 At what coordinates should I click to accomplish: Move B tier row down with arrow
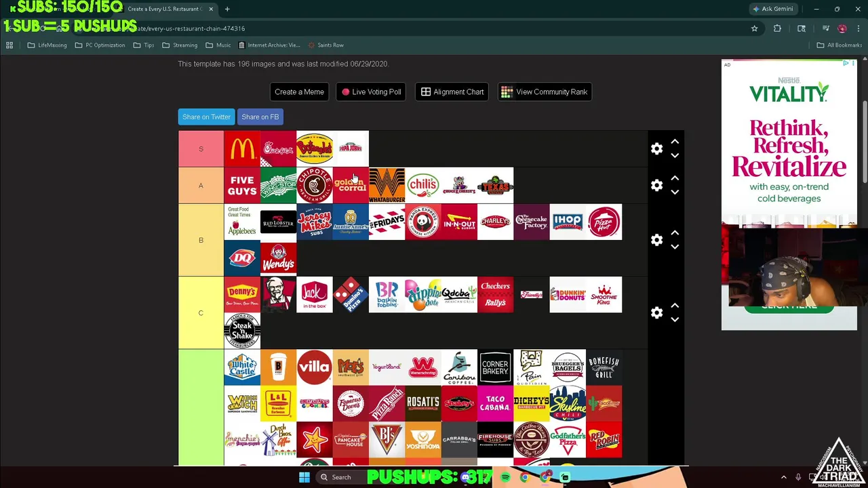click(x=675, y=247)
